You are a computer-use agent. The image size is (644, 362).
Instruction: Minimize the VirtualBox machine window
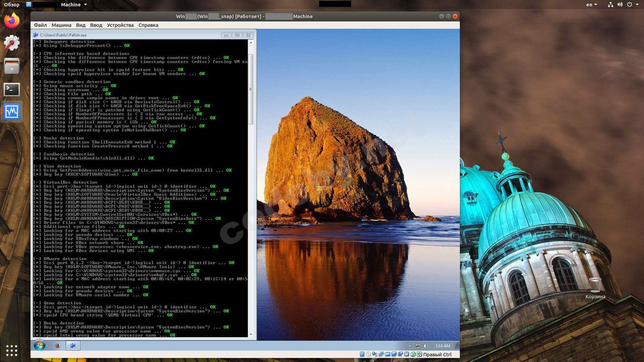pyautogui.click(x=442, y=16)
